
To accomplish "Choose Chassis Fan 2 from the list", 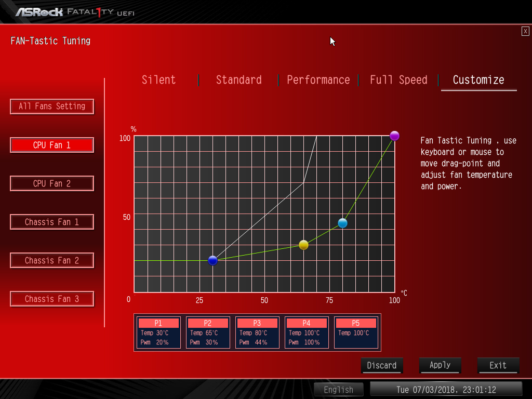I will tap(52, 260).
